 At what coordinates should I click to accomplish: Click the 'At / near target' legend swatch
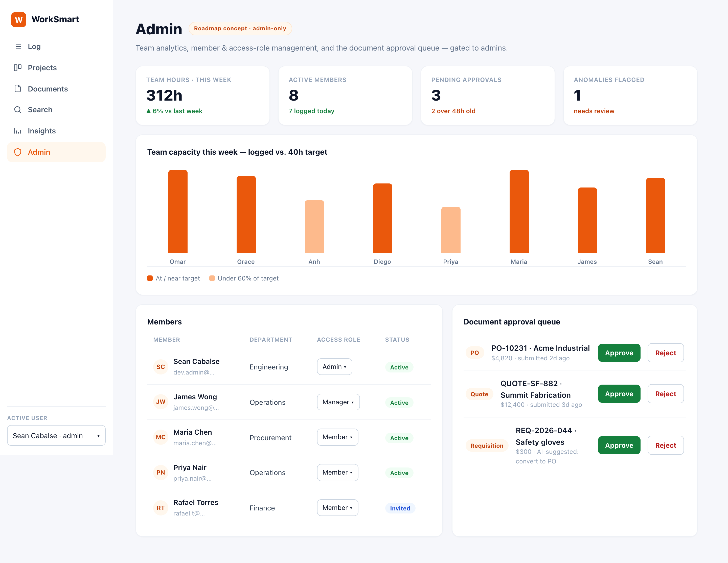(150, 278)
